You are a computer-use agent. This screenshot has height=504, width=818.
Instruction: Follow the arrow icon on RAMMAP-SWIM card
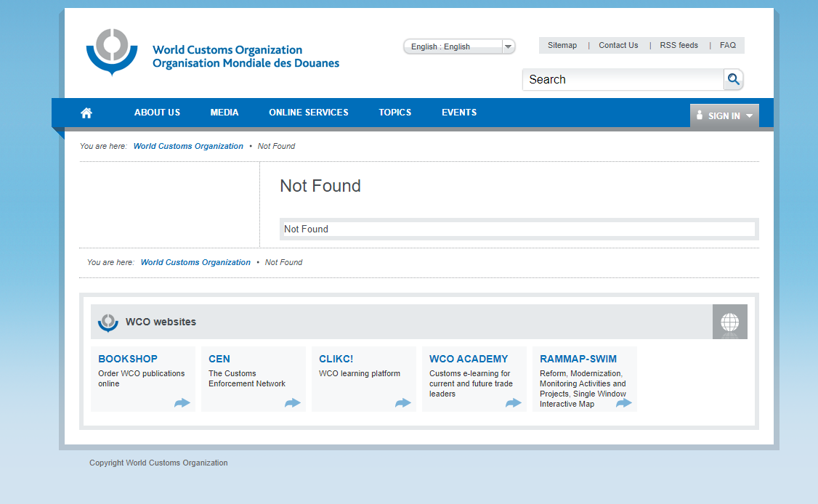tap(624, 403)
